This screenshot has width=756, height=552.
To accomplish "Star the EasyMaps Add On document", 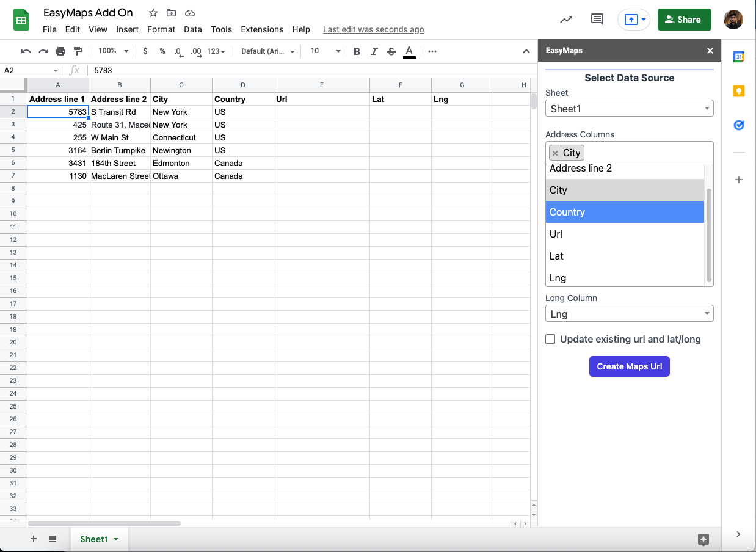I will pos(153,13).
